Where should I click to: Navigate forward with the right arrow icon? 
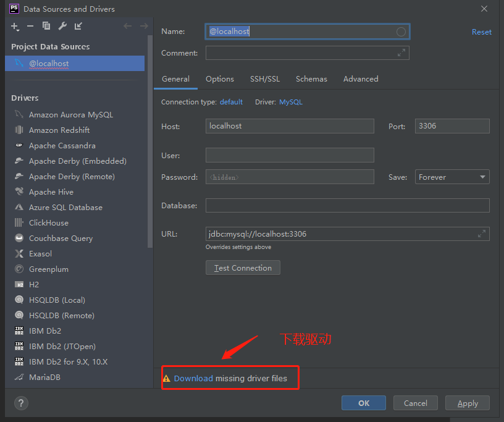tap(144, 26)
